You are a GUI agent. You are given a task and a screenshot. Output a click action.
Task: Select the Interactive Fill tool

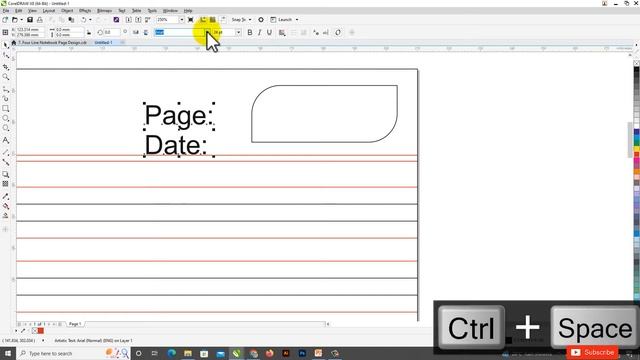pos(6,206)
